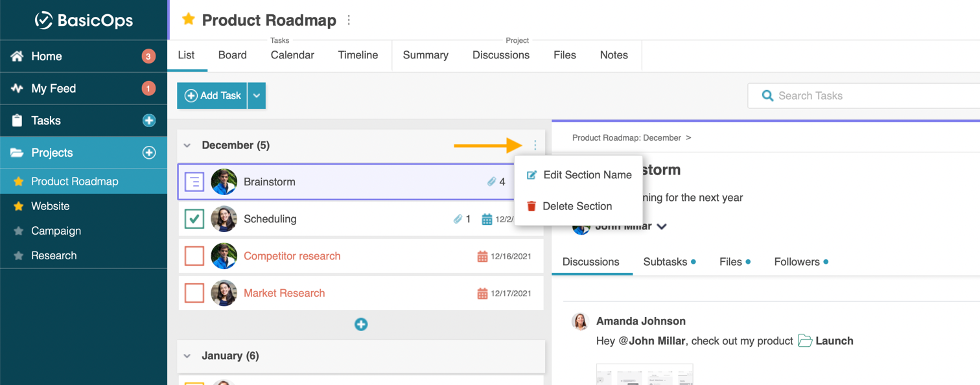
Task: Click the Add Task button
Action: click(213, 96)
